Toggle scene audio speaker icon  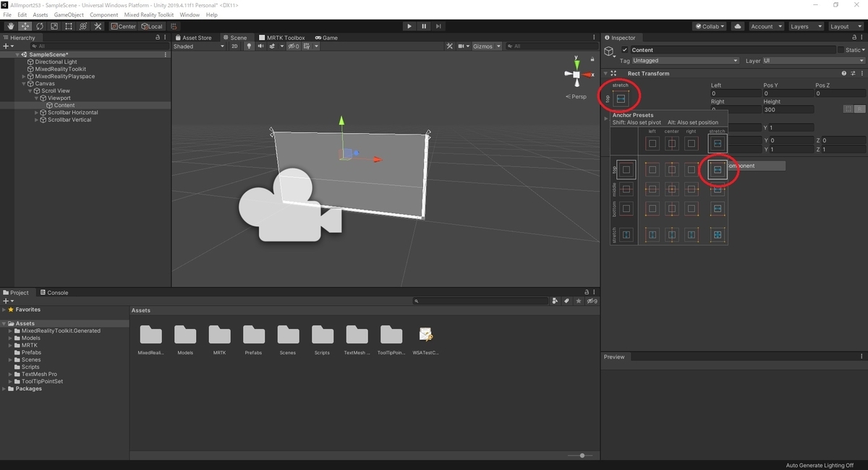click(x=260, y=46)
